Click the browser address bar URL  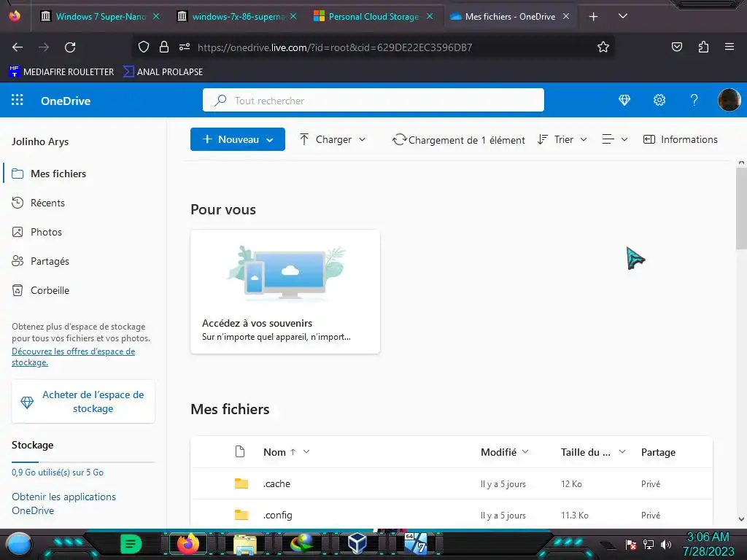(335, 47)
